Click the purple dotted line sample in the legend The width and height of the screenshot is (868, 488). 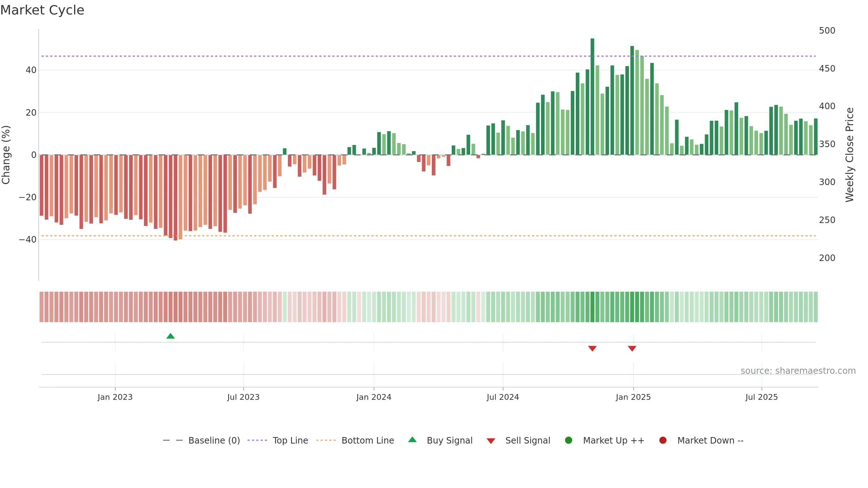pyautogui.click(x=257, y=440)
